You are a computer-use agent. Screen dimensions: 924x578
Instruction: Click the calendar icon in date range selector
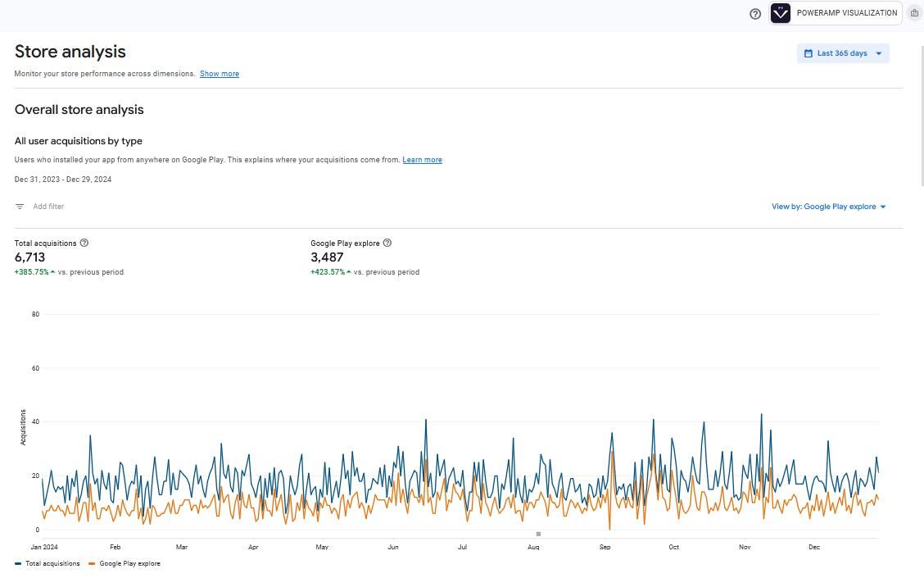coord(808,53)
